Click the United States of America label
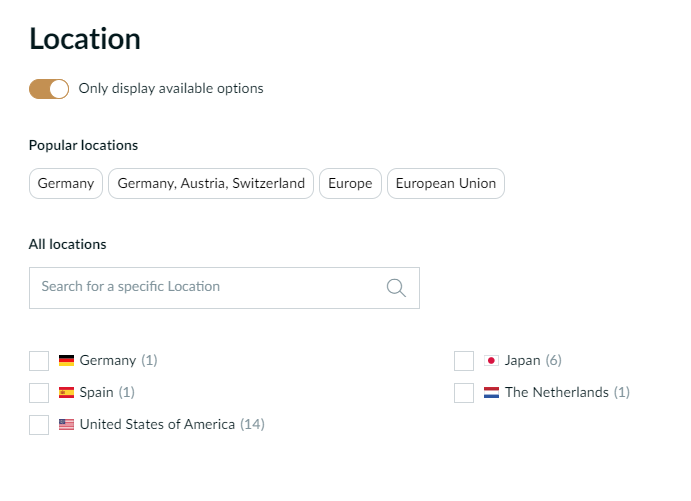 point(157,425)
